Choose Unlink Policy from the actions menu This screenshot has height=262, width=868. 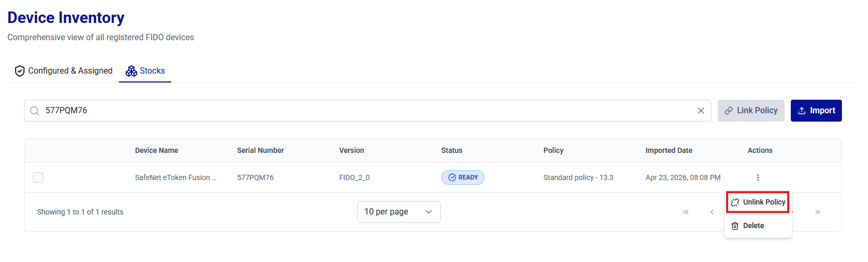(x=758, y=202)
